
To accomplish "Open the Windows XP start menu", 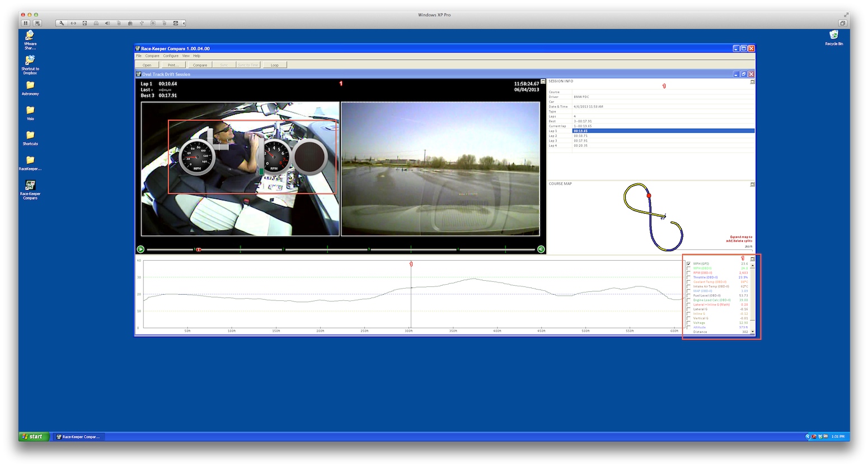I will point(34,436).
